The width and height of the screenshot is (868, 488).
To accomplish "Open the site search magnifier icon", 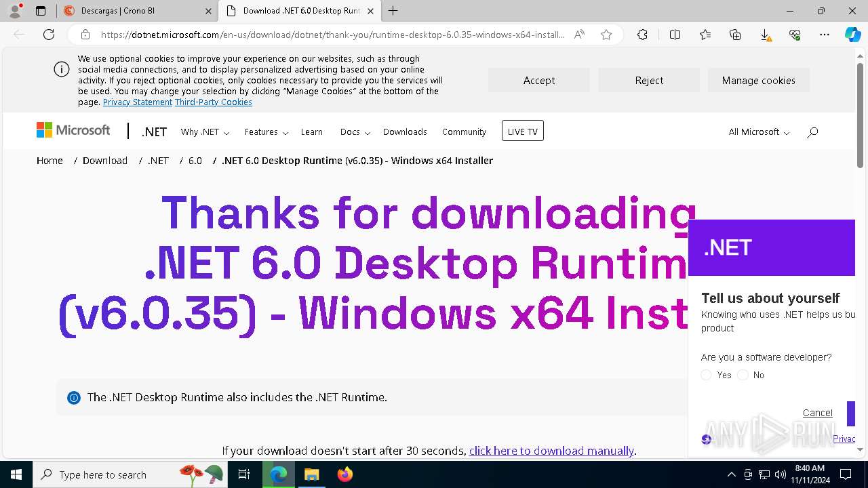I will pyautogui.click(x=812, y=132).
